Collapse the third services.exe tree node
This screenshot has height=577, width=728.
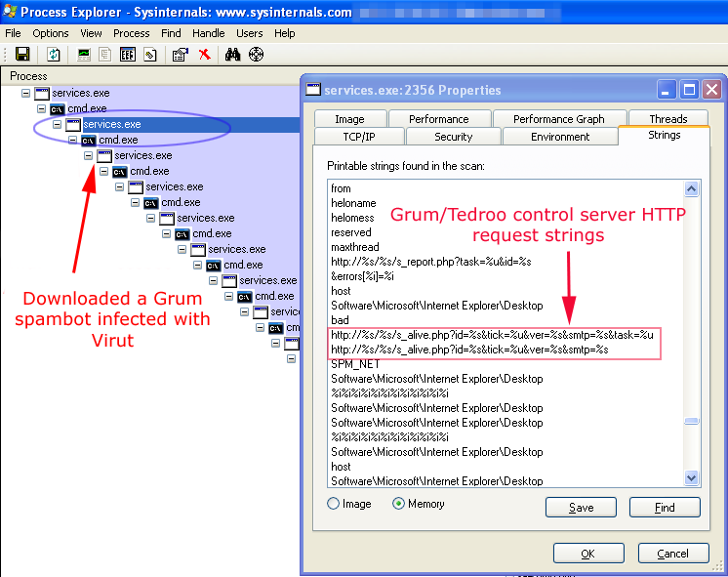88,155
